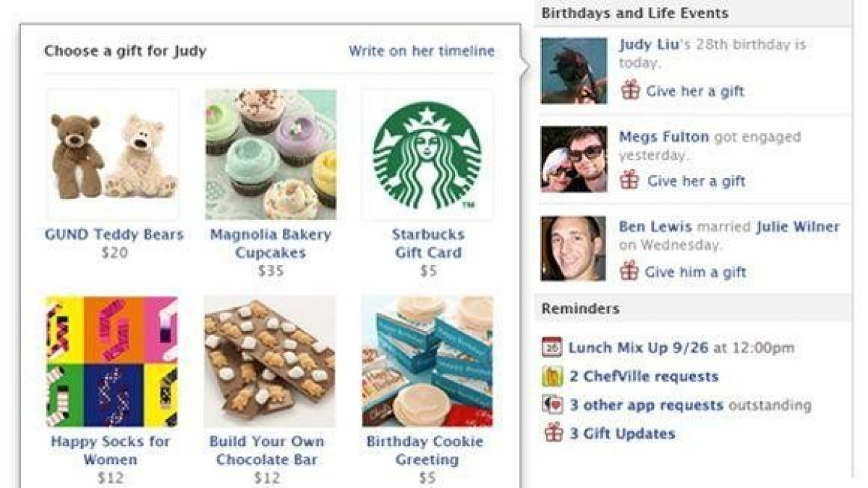Click the calendar icon beside Lunch Mix Up

coord(552,348)
